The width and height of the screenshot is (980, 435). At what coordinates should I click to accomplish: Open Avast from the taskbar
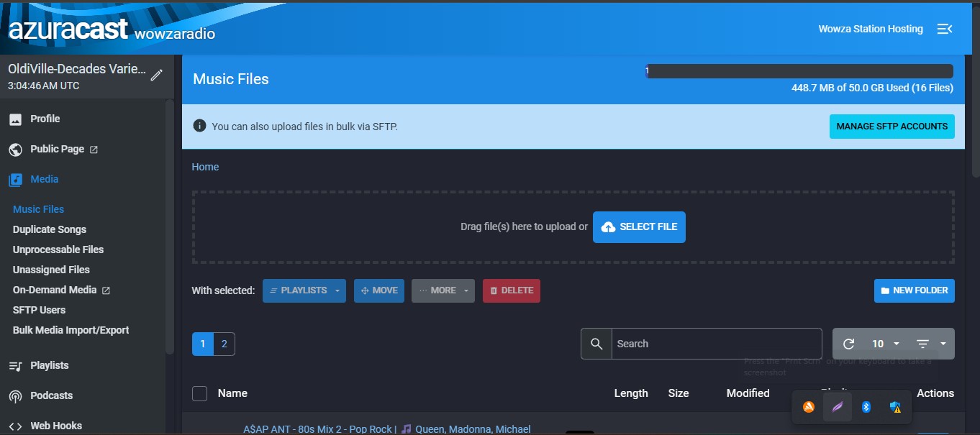coord(808,406)
